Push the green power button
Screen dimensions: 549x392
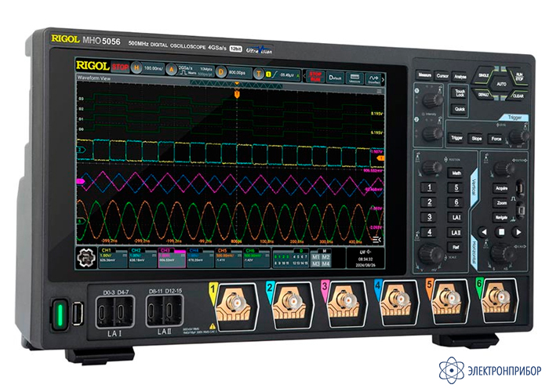pyautogui.click(x=60, y=314)
